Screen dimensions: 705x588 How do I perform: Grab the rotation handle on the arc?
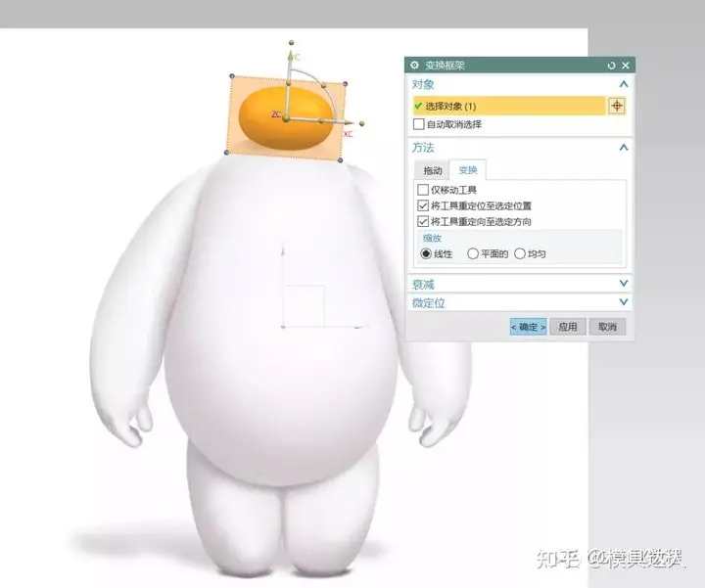coord(324,85)
